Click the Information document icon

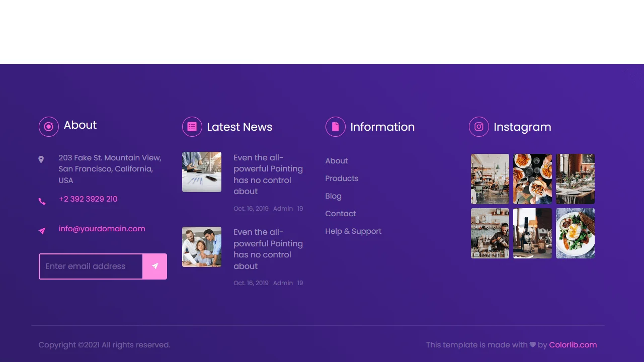point(335,127)
